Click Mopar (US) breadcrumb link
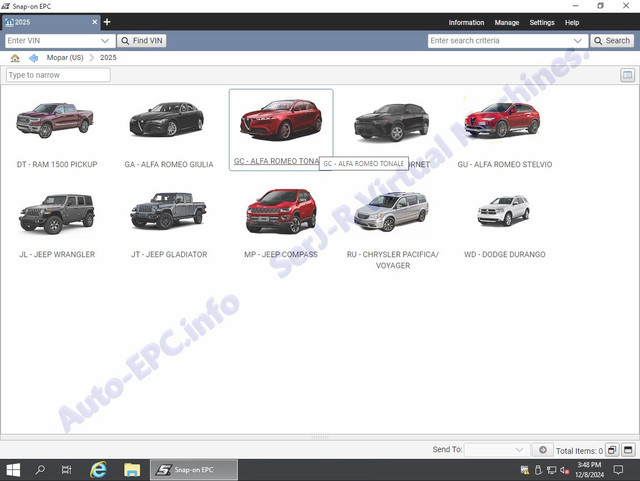The height and width of the screenshot is (481, 640). click(x=65, y=58)
